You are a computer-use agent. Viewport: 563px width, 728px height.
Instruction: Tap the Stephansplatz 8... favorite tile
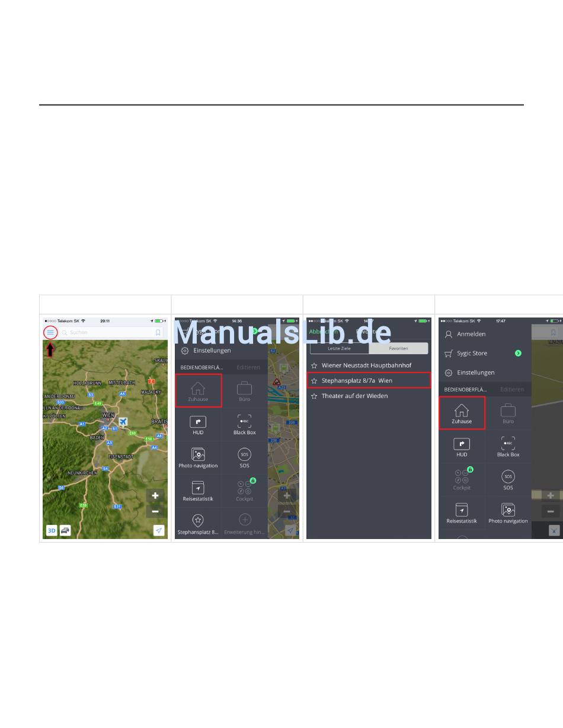coord(198,524)
